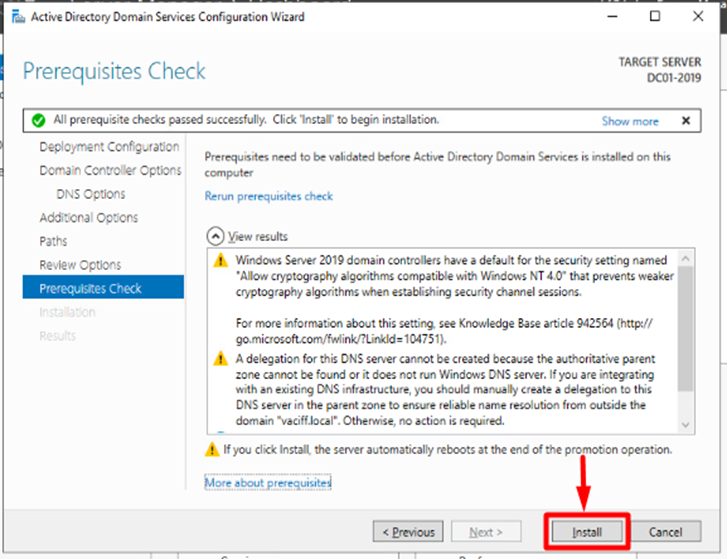Open the Paths step
This screenshot has height=559, width=727.
(54, 241)
